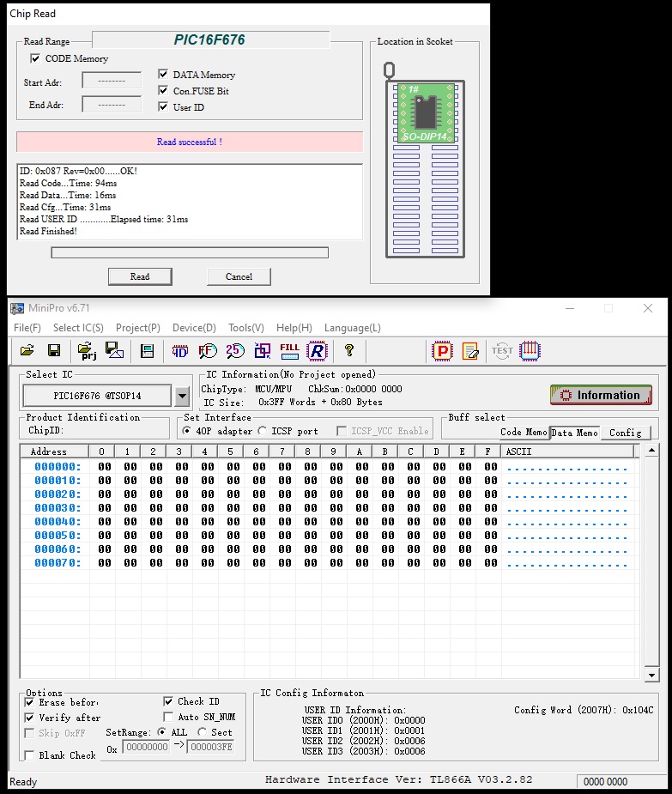Click the open file folder icon

point(27,350)
